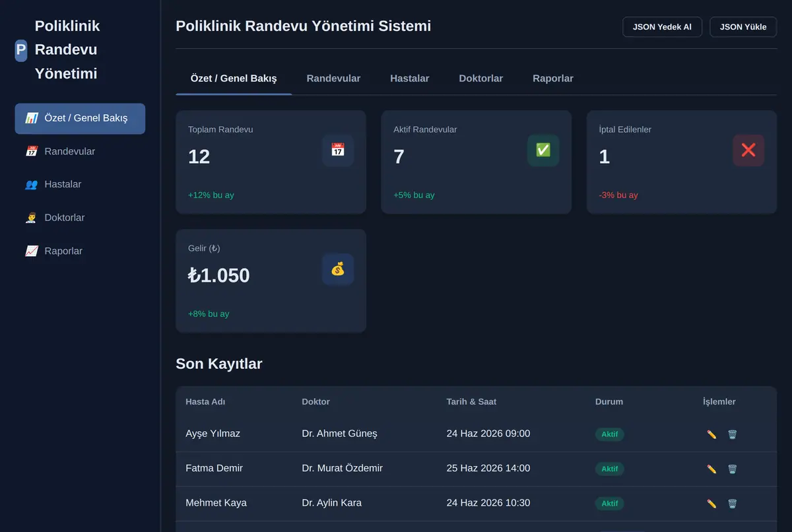Open Hastalar label in the sidebar
Viewport: 792px width, 532px height.
[63, 185]
